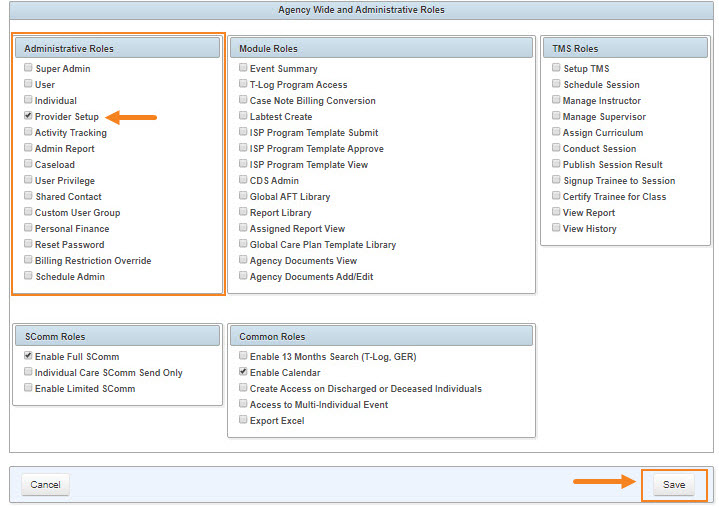Tick the Setup TMS checkbox
This screenshot has height=508, width=719.
point(556,69)
